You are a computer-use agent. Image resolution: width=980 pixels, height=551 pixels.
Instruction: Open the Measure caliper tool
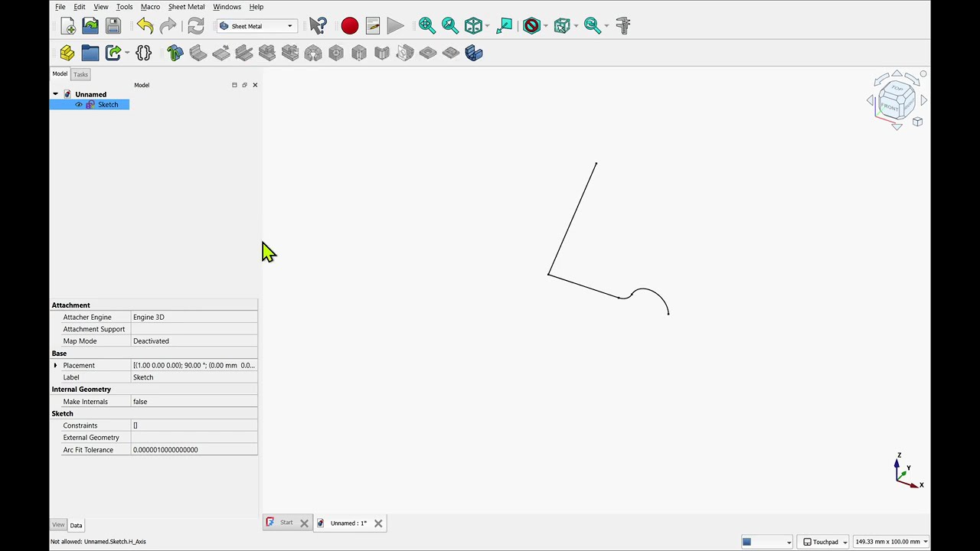622,26
